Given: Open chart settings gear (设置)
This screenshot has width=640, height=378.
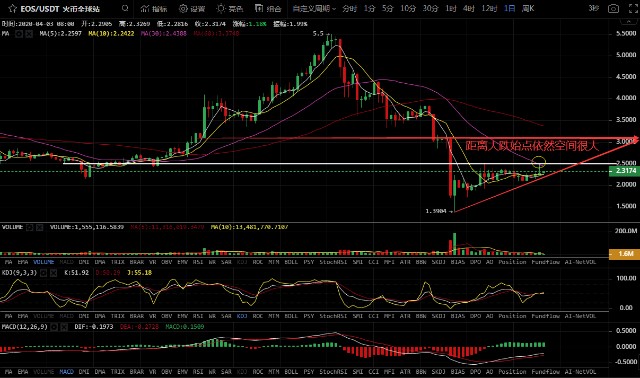Looking at the screenshot, I should click(192, 9).
